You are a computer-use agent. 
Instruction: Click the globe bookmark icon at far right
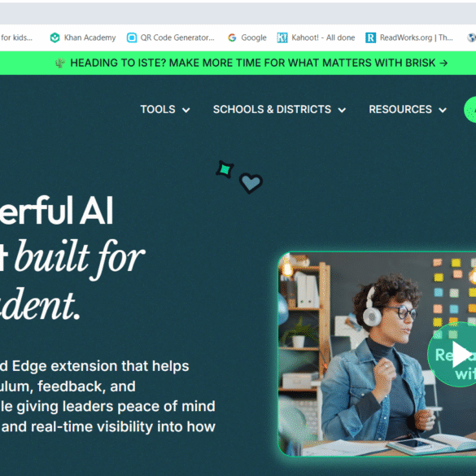(x=471, y=37)
